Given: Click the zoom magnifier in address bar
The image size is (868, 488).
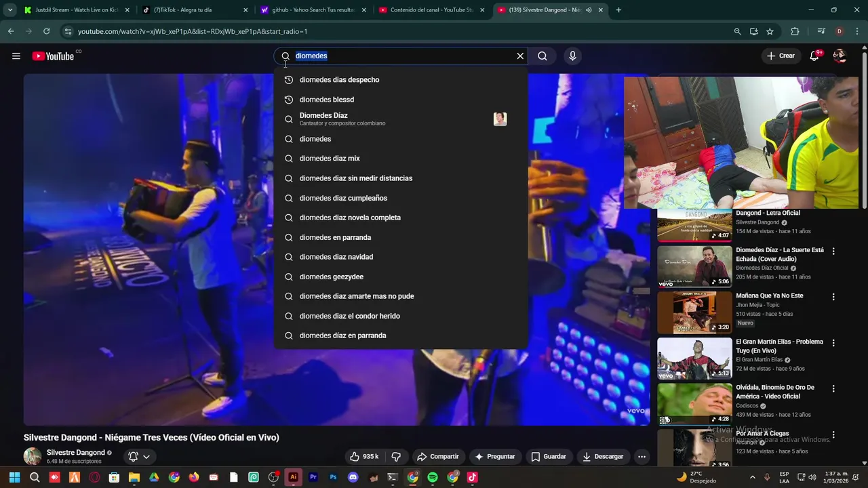Looking at the screenshot, I should (x=737, y=31).
